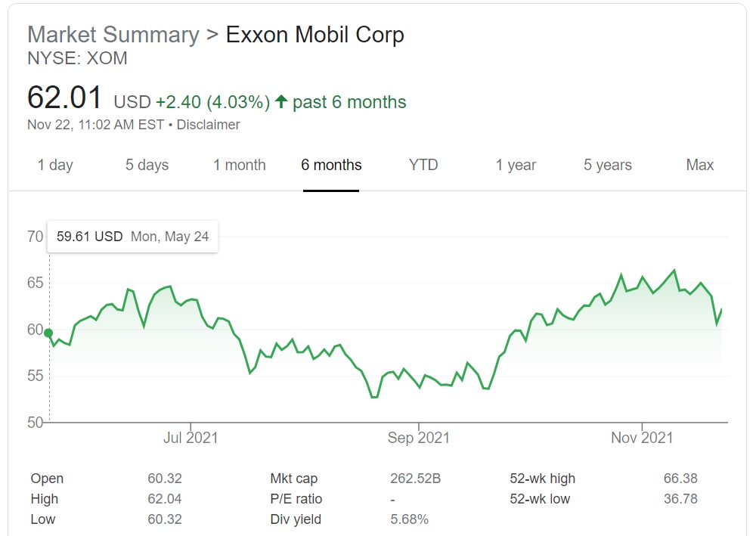756x536 pixels.
Task: Open the Market Summary breadcrumb link
Action: pyautogui.click(x=113, y=35)
